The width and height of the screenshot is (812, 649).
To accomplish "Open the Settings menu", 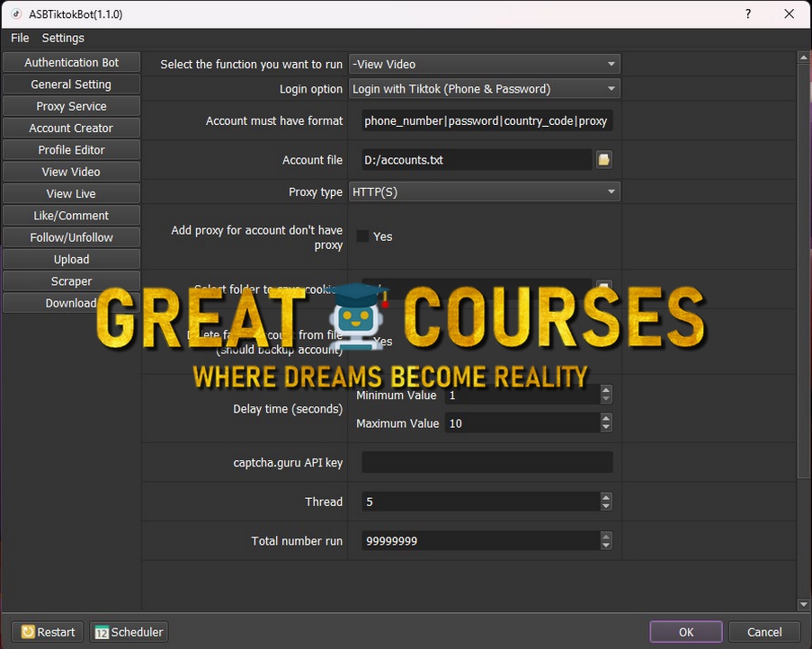I will 63,38.
